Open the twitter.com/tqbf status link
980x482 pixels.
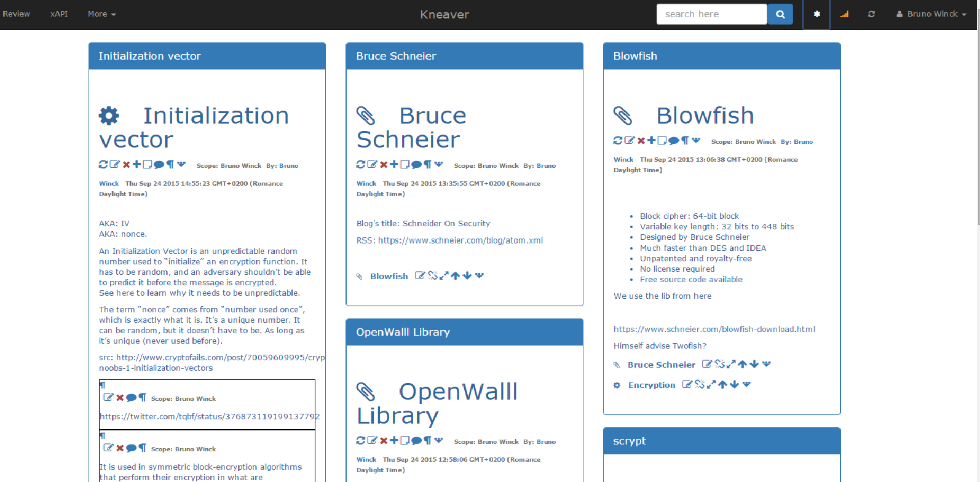[x=210, y=416]
